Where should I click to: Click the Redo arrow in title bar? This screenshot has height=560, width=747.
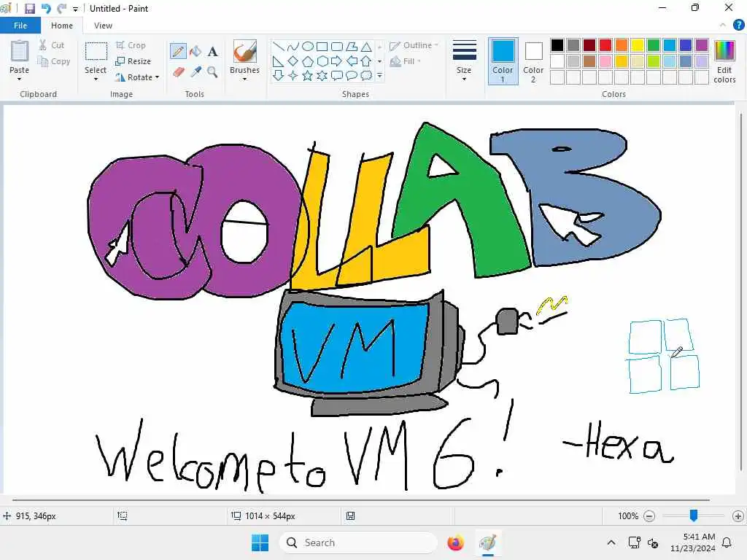pyautogui.click(x=61, y=8)
